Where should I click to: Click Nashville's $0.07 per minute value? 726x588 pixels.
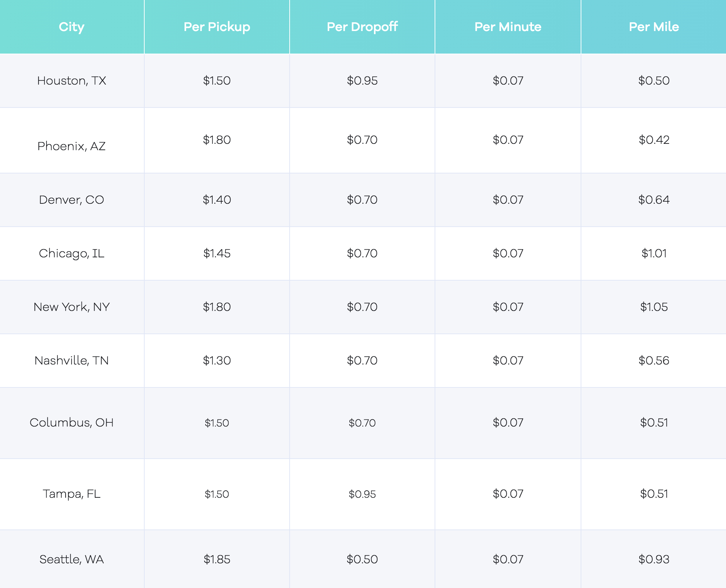pos(508,361)
